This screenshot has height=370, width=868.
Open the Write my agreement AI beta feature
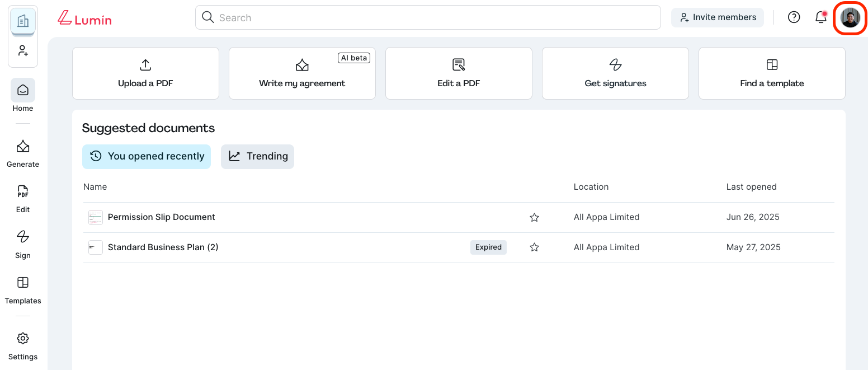[302, 73]
